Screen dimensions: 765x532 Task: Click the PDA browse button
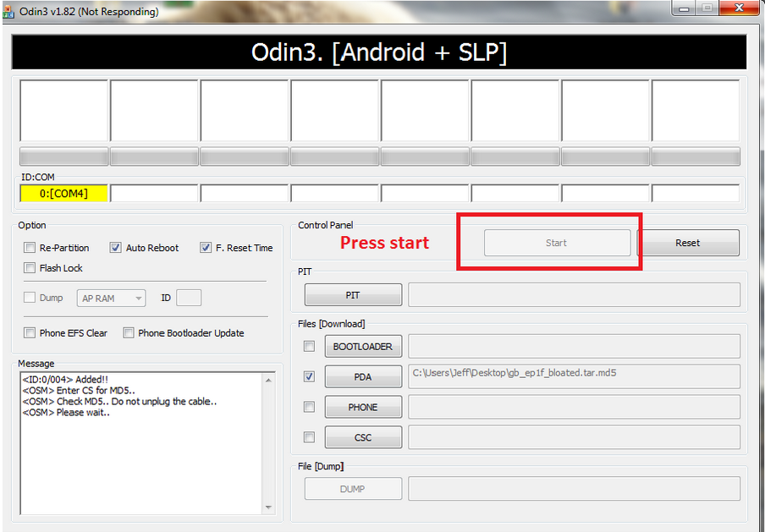[364, 377]
